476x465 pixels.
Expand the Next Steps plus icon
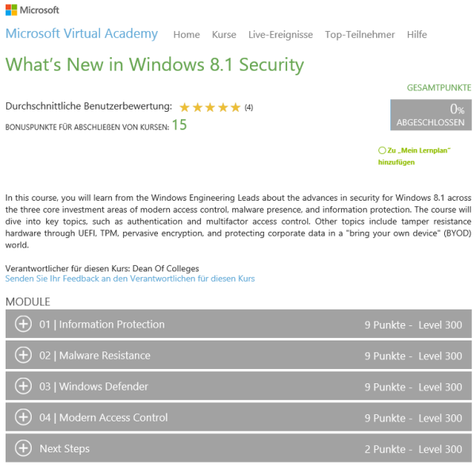(23, 448)
